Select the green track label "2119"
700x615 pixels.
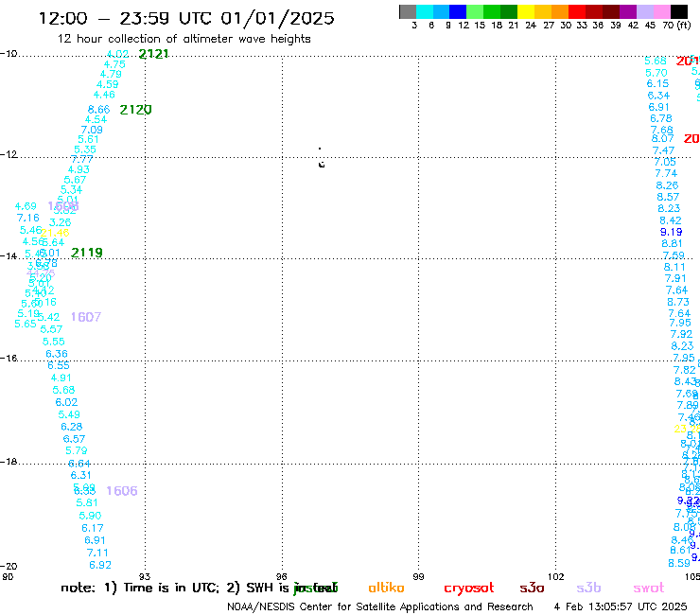[87, 253]
